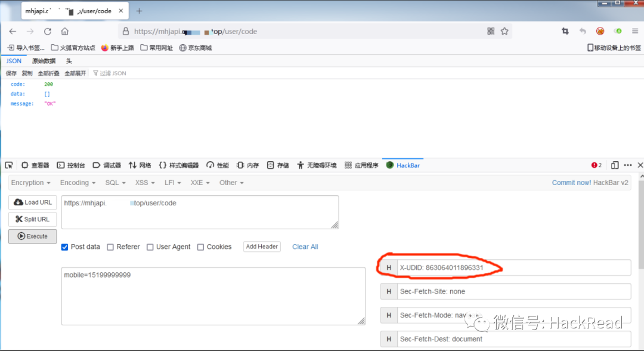Open the home page icon

[65, 31]
